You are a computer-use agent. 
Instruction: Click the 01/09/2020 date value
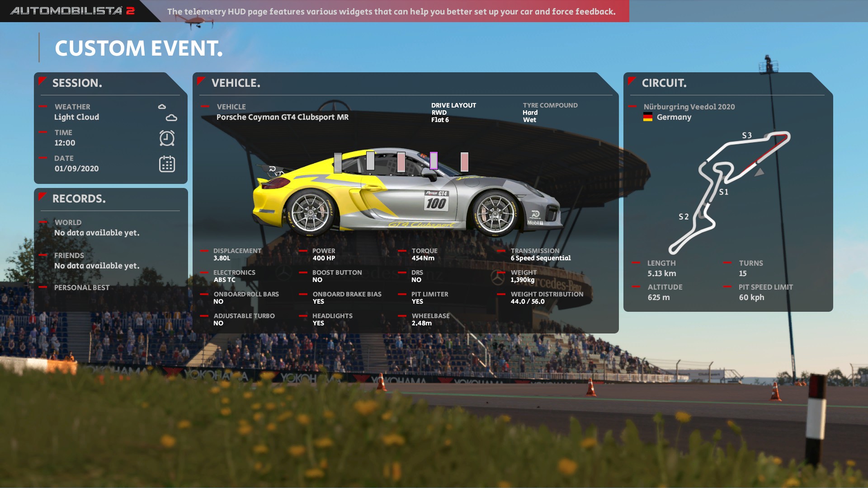[x=76, y=169]
